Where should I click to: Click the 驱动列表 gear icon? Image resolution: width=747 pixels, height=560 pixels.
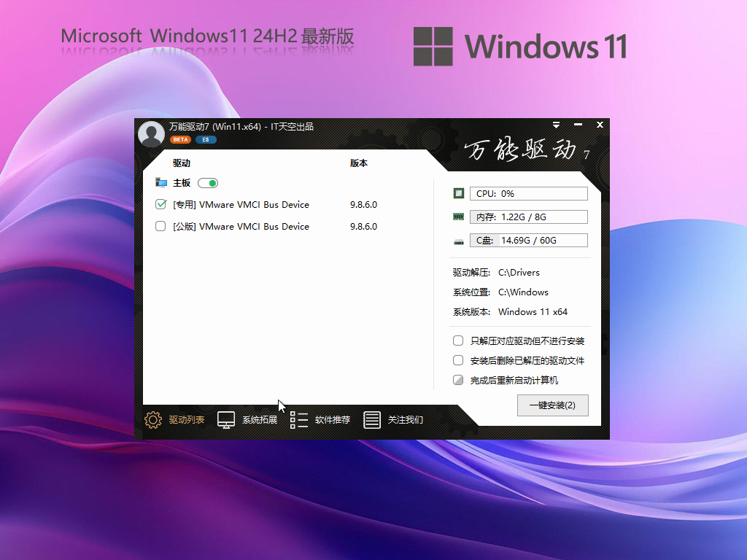point(153,419)
